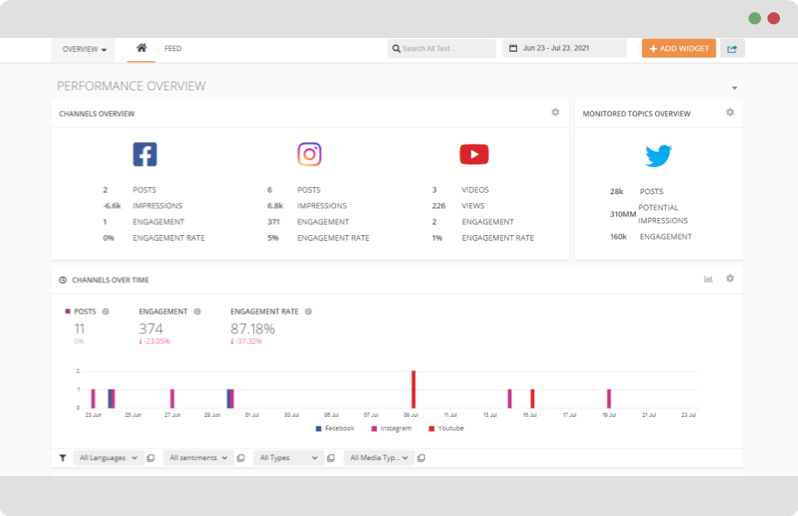The image size is (798, 516).
Task: Open the Jun 23 - Jul 23, 2021 date range picker
Action: [x=564, y=48]
